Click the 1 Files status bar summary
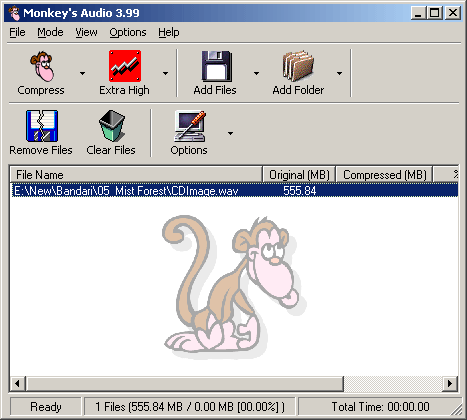The width and height of the screenshot is (467, 420). (190, 407)
